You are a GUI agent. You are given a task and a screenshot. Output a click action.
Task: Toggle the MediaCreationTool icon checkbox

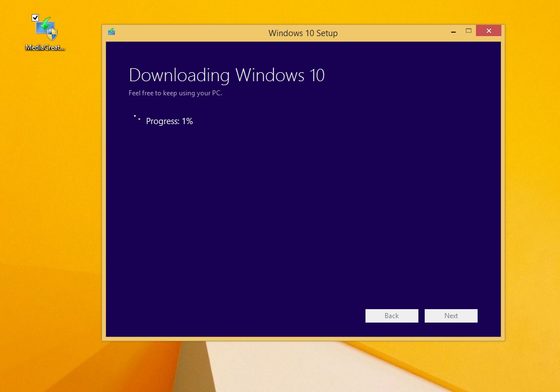coord(35,17)
